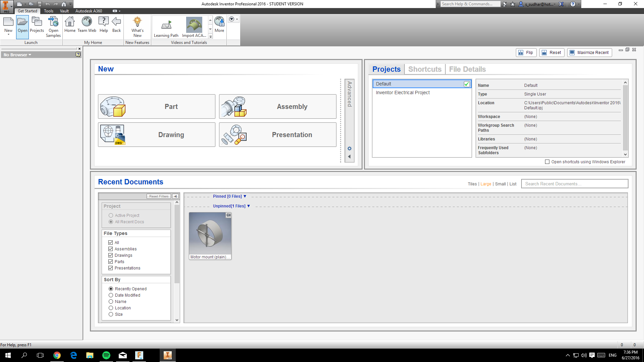Open dropdown arrow under New ribbon button

8,35
